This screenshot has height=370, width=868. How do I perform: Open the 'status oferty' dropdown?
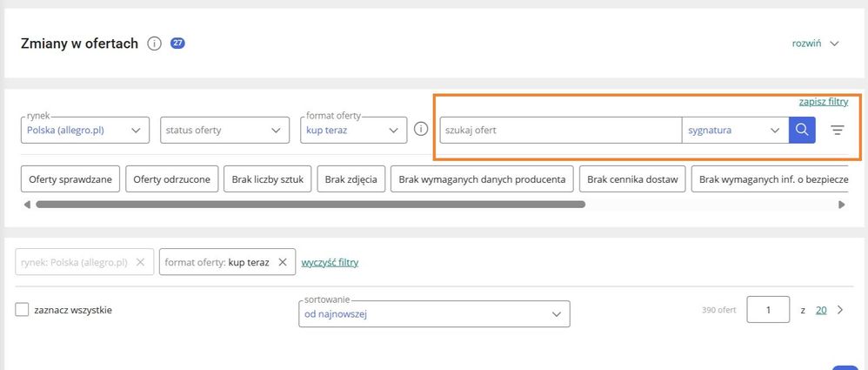point(223,130)
